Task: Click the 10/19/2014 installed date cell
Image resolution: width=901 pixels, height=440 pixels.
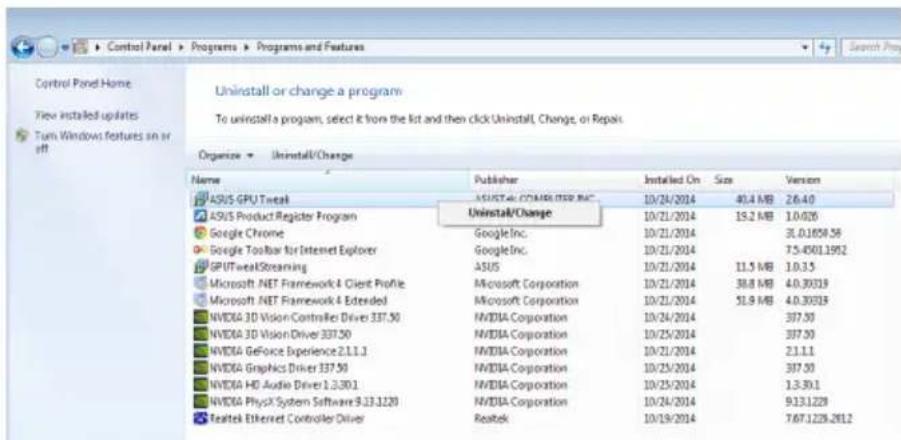Action: point(670,418)
